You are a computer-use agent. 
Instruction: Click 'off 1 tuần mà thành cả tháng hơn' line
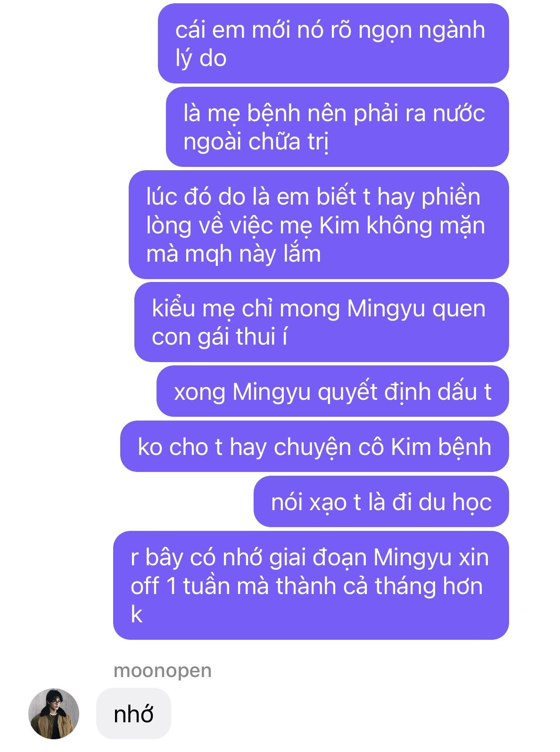[307, 586]
